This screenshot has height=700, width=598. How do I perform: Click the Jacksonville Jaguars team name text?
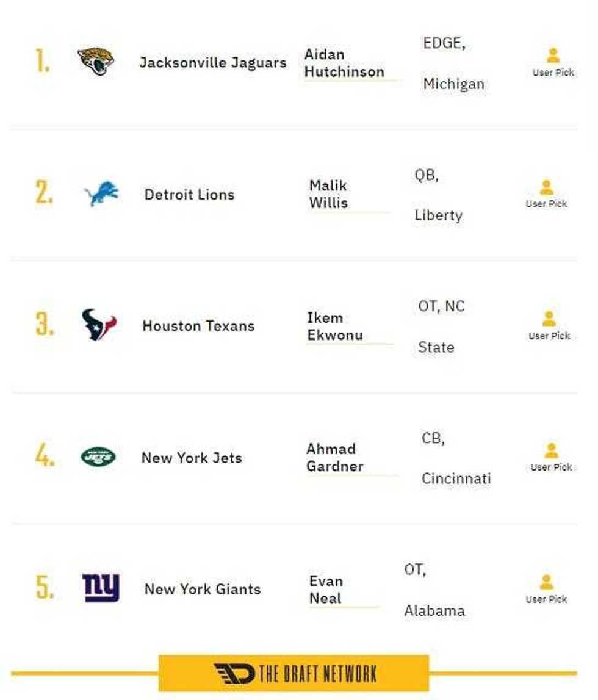click(x=214, y=62)
